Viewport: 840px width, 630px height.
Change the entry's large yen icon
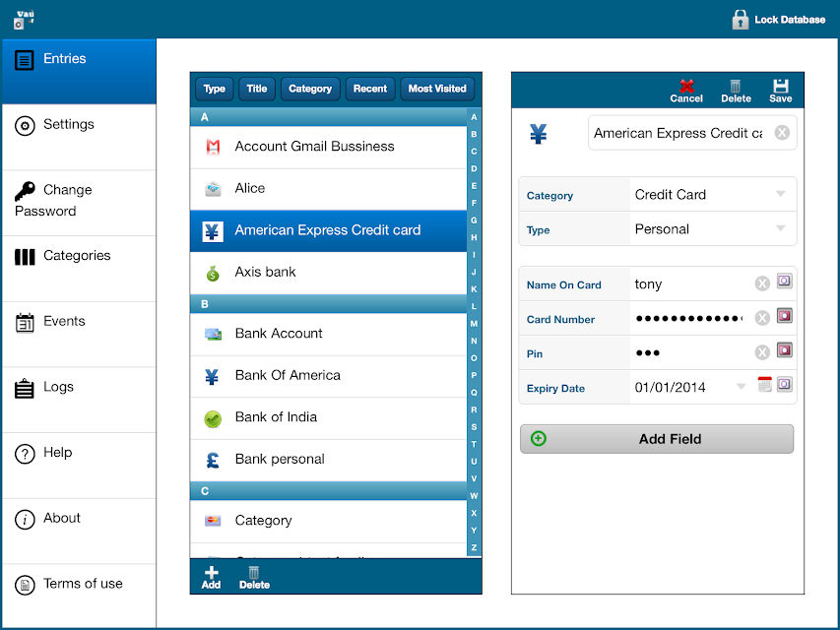[539, 134]
